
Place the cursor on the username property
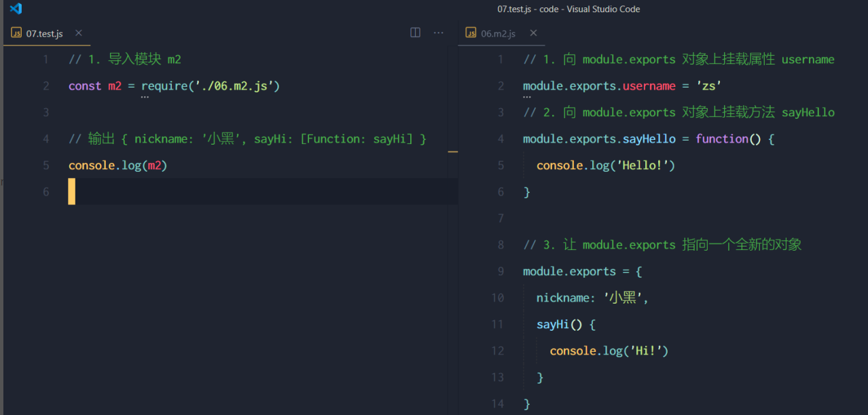pyautogui.click(x=649, y=86)
